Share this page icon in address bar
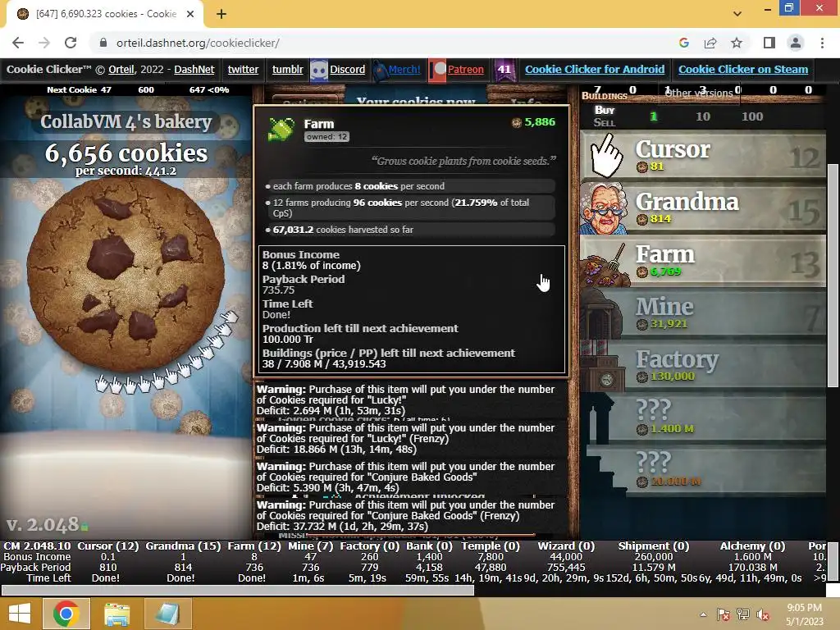 tap(710, 43)
